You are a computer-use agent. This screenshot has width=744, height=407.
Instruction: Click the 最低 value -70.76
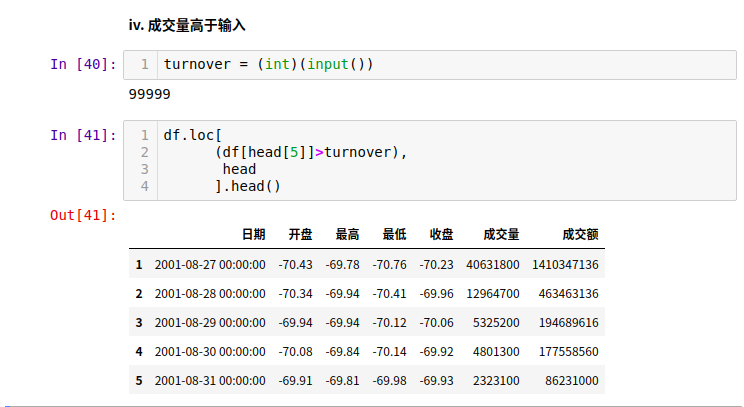click(390, 265)
